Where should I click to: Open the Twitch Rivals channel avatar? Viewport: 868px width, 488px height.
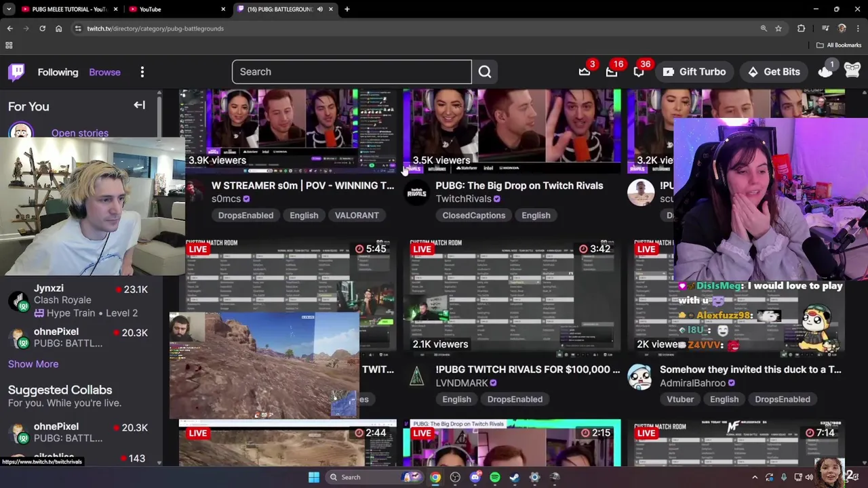[416, 192]
